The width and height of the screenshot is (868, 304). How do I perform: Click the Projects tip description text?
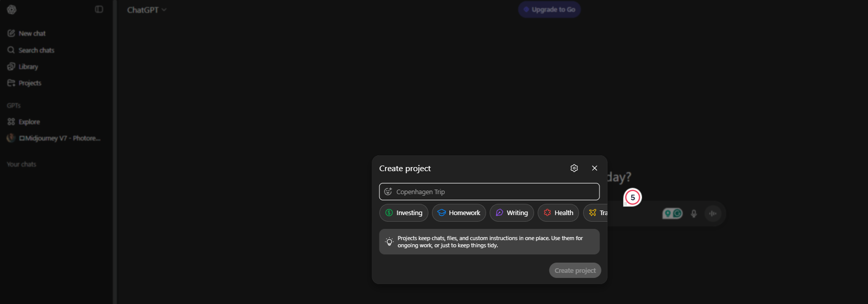click(x=490, y=242)
